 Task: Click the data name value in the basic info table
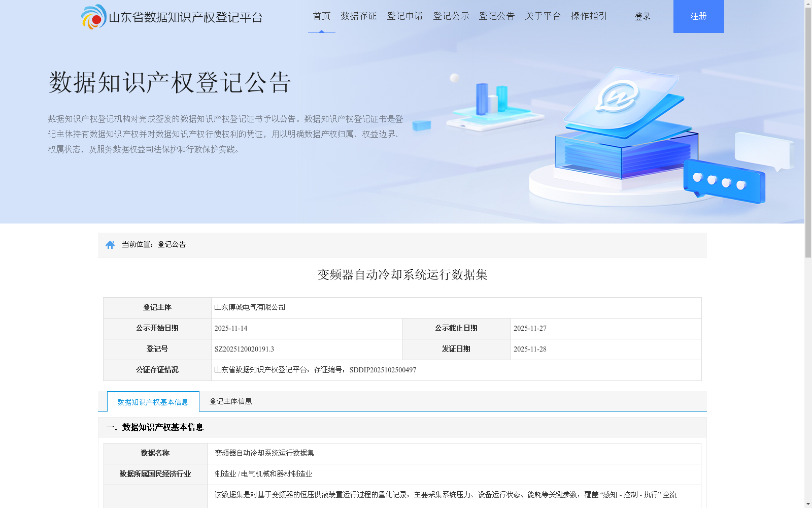[x=264, y=453]
